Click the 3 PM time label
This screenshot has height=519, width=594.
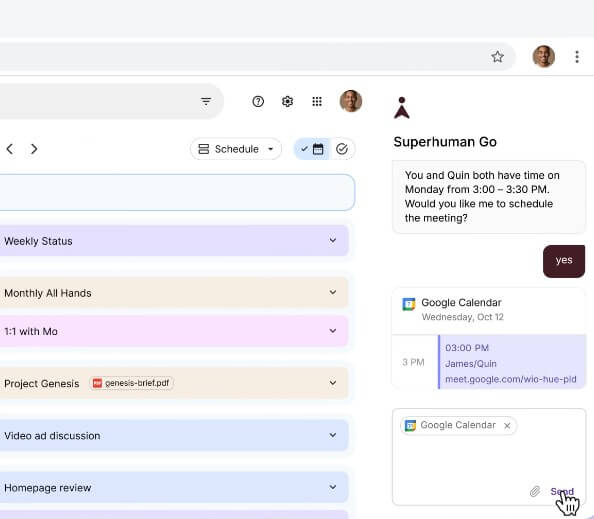click(413, 363)
